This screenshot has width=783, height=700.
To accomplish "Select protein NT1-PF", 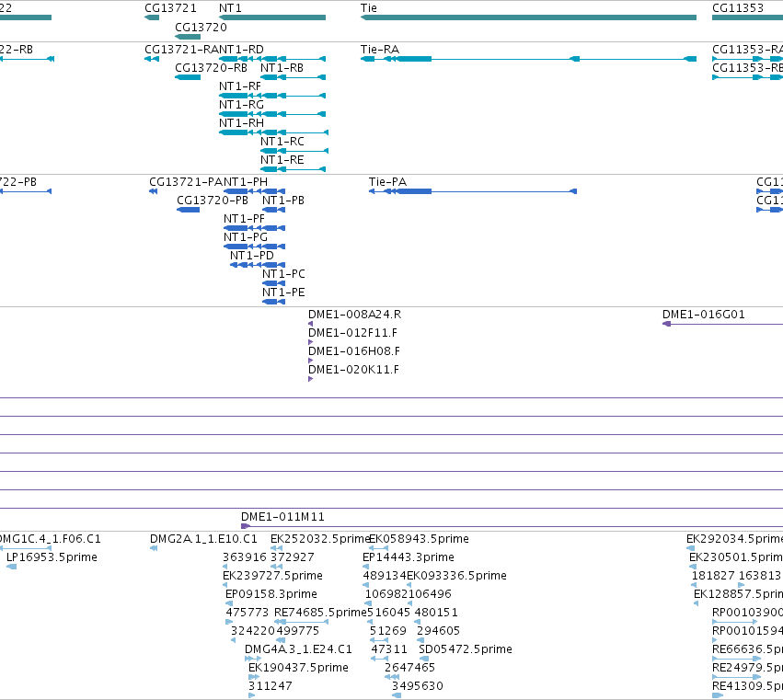I will (x=254, y=228).
